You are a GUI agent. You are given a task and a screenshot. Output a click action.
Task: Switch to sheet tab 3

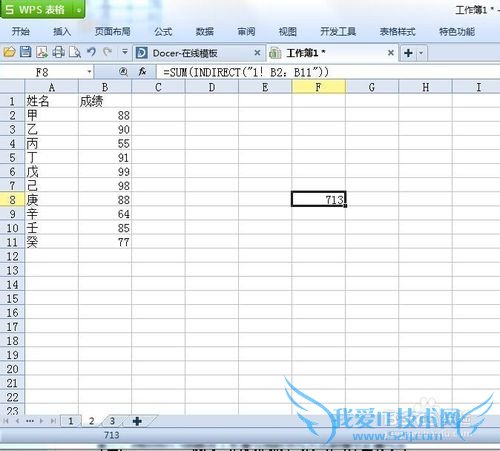click(112, 421)
